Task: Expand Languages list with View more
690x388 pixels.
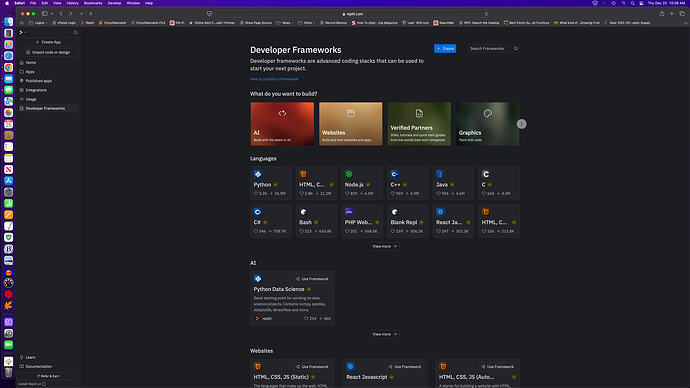Action: pos(385,246)
